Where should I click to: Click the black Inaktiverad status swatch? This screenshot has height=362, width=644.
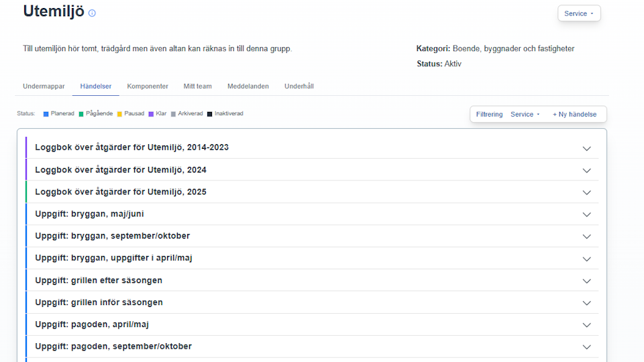(x=209, y=114)
